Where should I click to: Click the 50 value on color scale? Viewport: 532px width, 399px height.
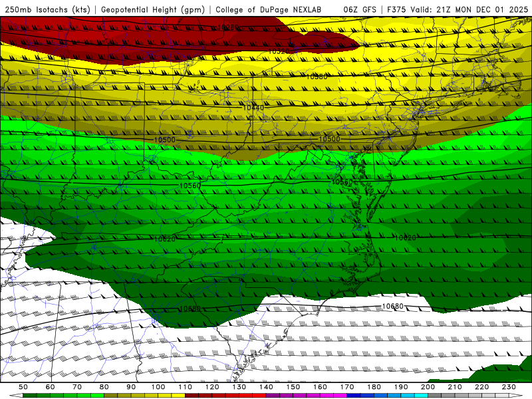pos(23,387)
